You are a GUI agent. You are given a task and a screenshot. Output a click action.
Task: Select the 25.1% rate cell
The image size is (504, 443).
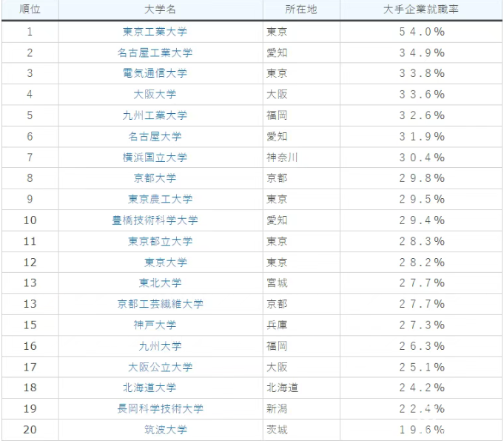pos(422,367)
